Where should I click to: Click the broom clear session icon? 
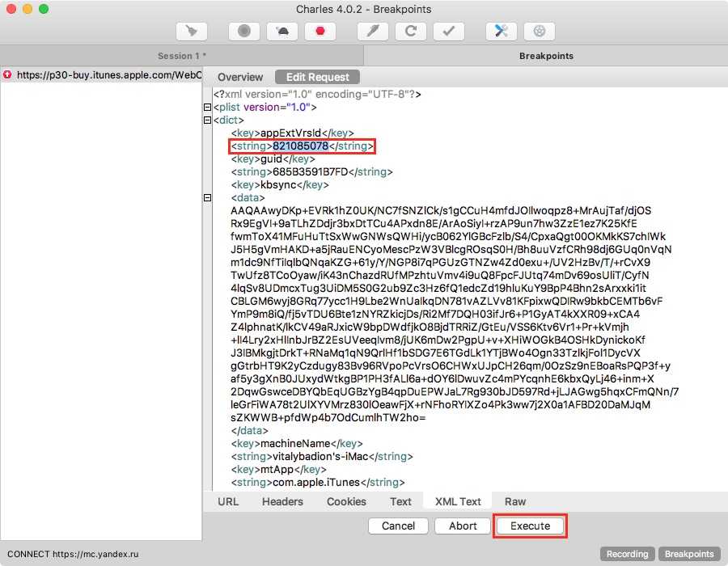(192, 32)
